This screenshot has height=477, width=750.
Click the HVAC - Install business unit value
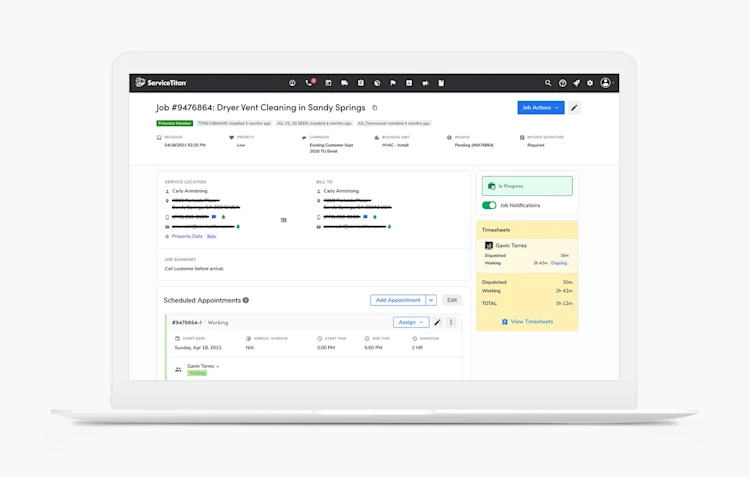tap(395, 145)
